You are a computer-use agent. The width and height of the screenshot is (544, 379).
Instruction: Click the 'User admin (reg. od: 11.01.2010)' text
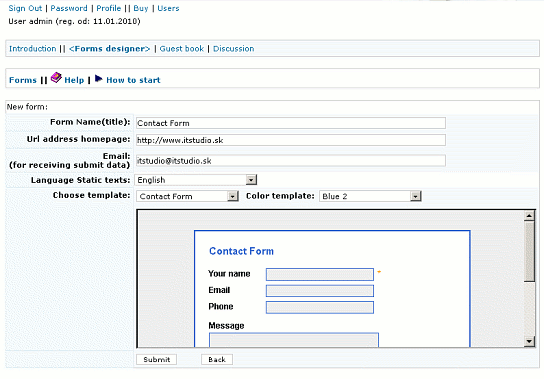[x=74, y=22]
